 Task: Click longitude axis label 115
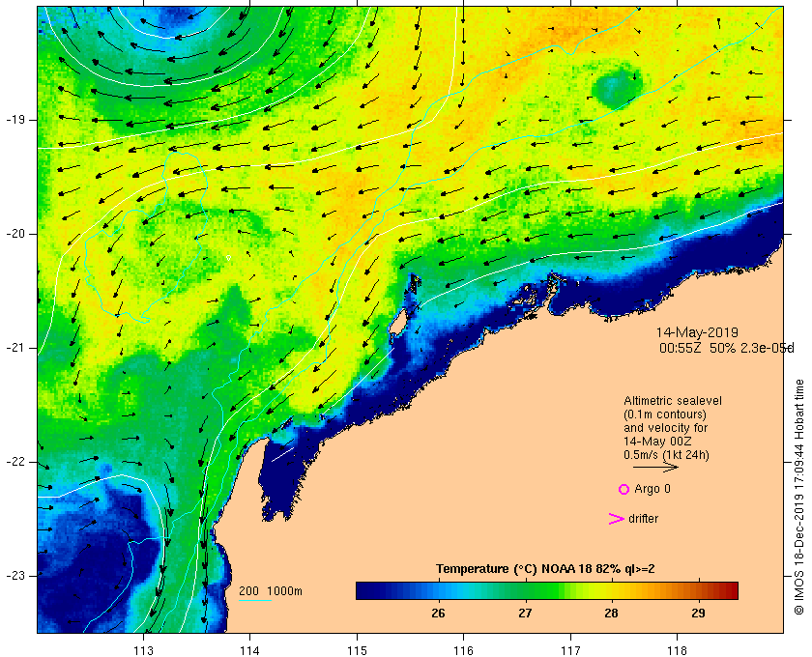[357, 650]
